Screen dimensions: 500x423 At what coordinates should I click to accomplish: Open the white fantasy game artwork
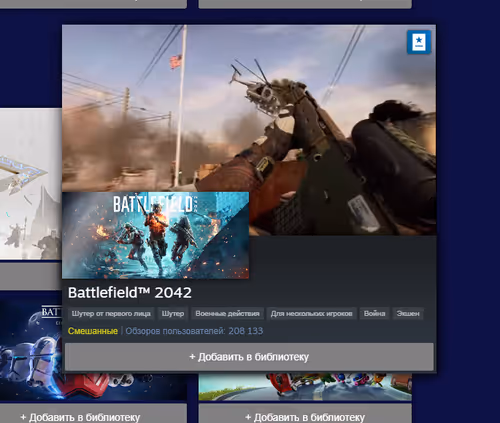(31, 183)
